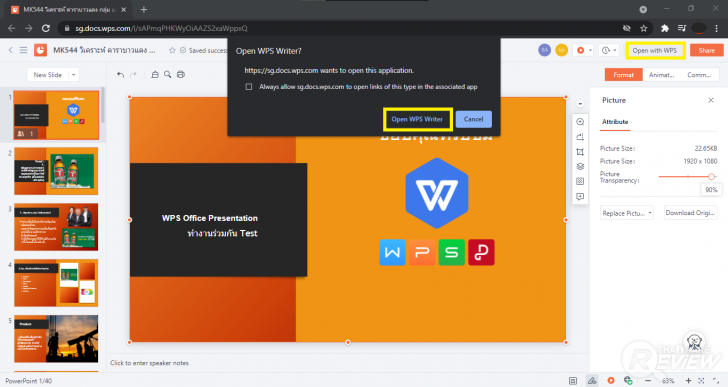This screenshot has width=728, height=387.
Task: Click the Share button
Action: 706,50
